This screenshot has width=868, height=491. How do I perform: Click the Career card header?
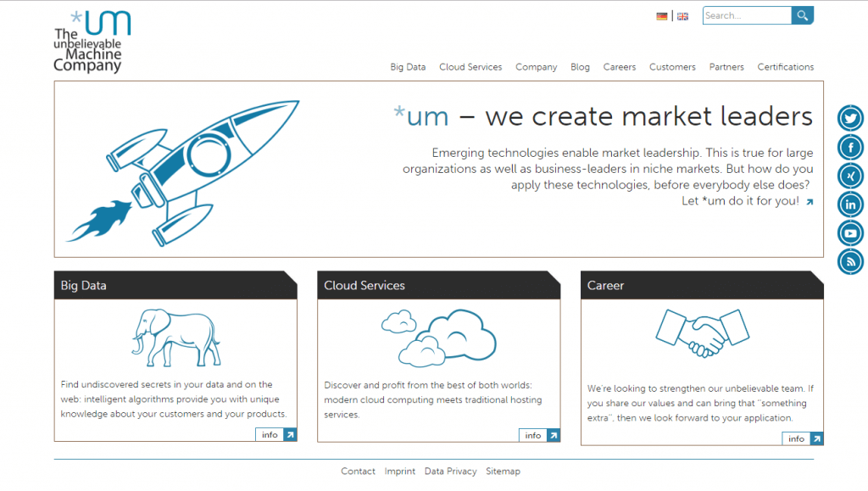702,285
